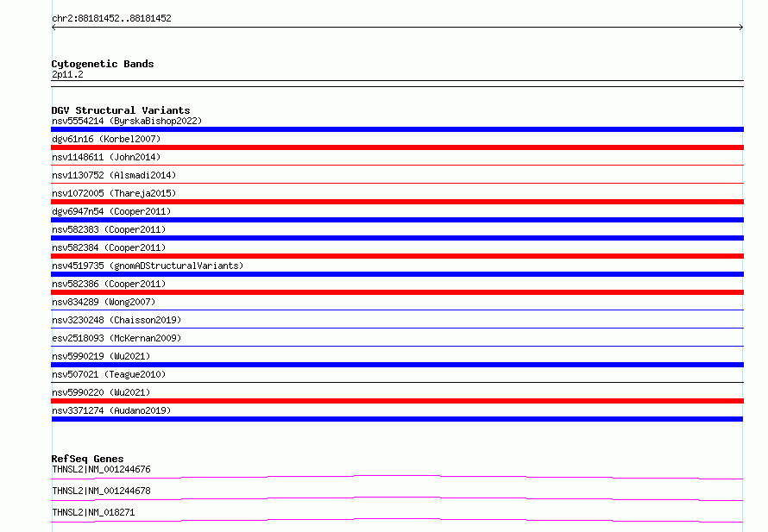Click the 2p11.2 band label
768x532 pixels.
(67, 74)
